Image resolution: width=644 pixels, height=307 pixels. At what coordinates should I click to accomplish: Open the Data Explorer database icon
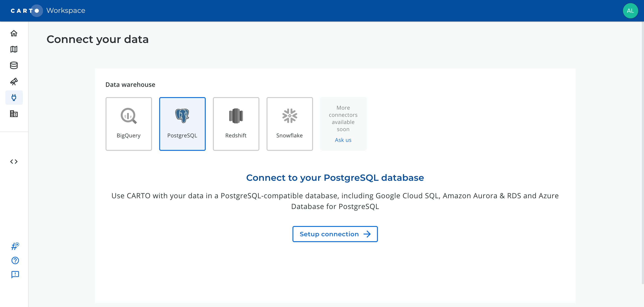(14, 65)
